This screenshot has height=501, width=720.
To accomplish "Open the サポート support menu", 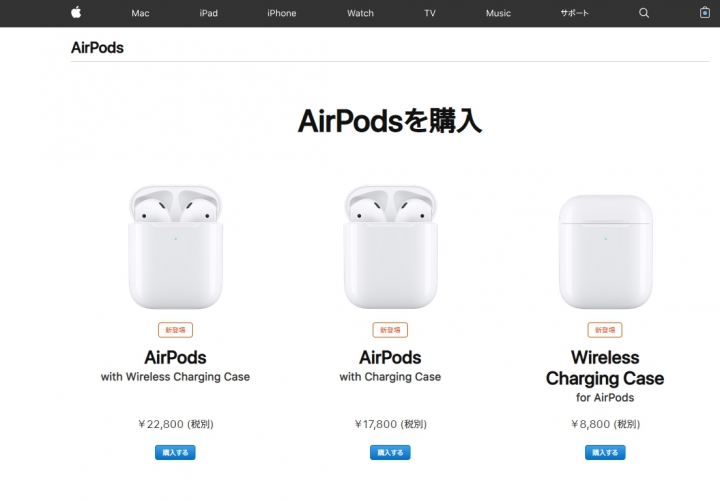I will coord(574,13).
